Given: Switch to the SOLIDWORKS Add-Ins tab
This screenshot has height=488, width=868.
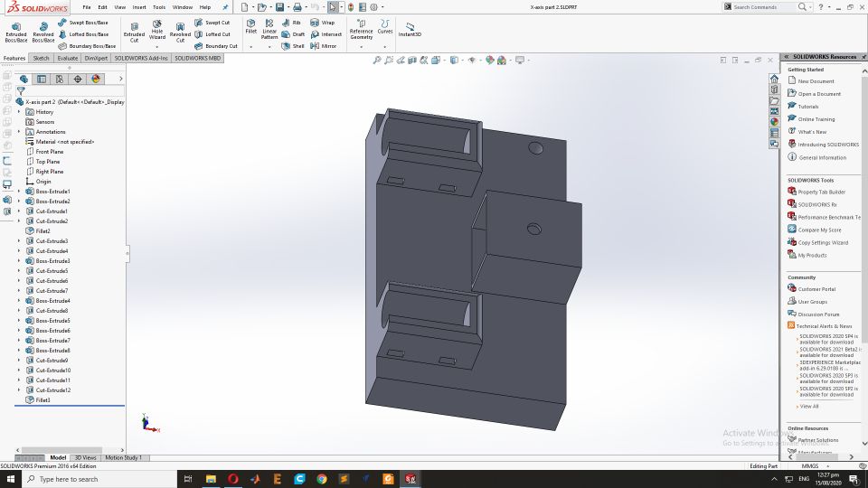Looking at the screenshot, I should (x=141, y=58).
